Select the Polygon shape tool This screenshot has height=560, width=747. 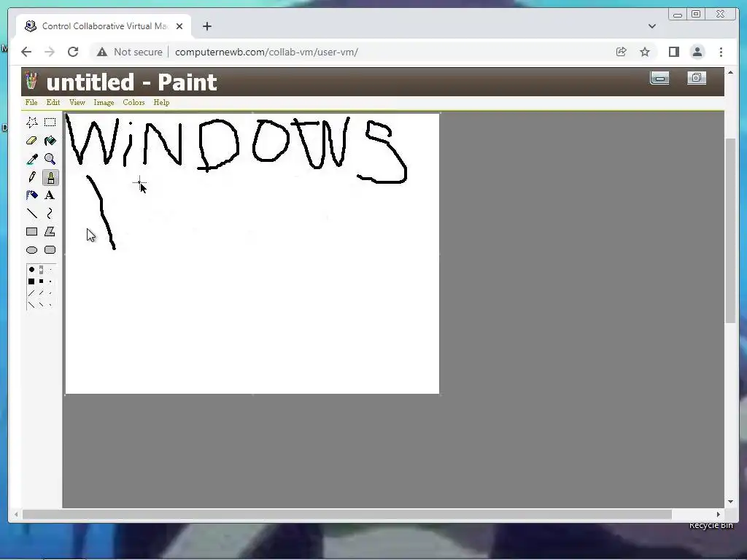pyautogui.click(x=50, y=232)
